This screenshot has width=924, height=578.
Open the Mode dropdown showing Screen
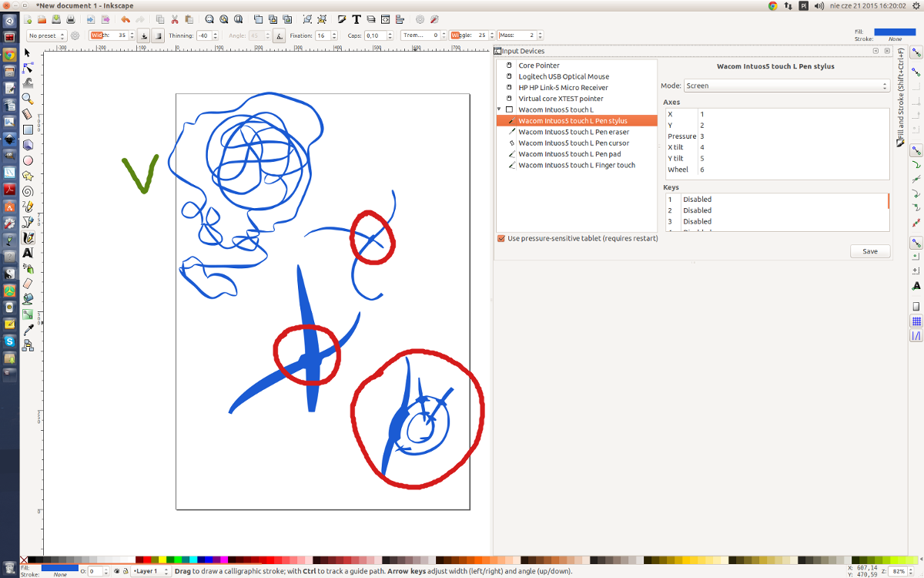[x=787, y=86]
